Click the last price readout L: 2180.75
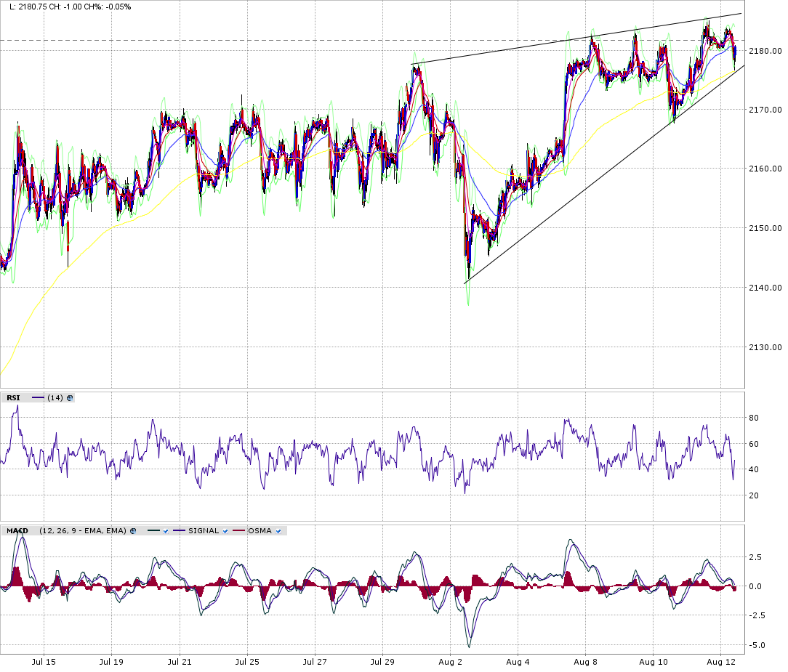 tap(30, 7)
